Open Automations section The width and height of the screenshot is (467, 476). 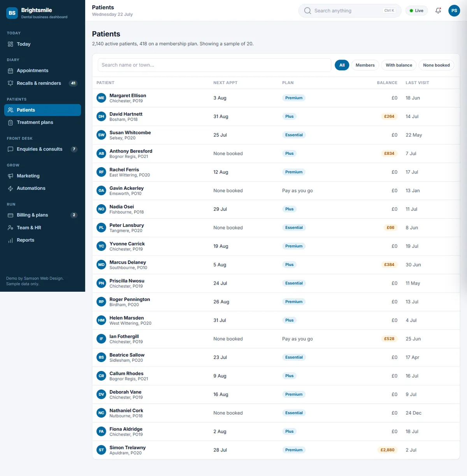[x=42, y=189]
